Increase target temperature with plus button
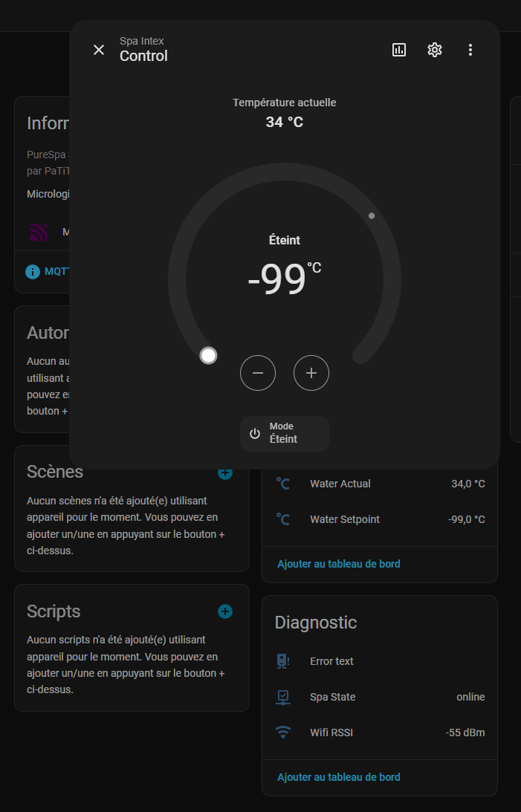 pos(311,373)
